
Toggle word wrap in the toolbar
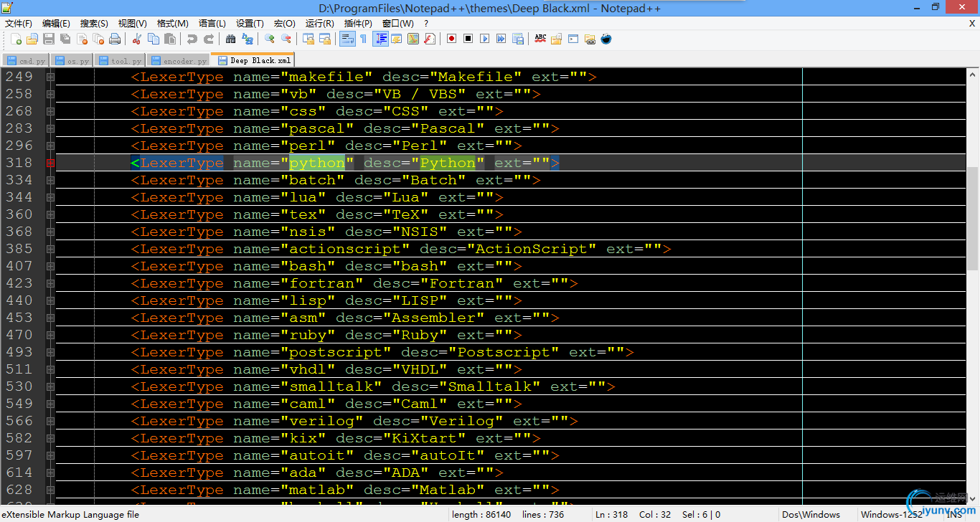click(x=347, y=39)
